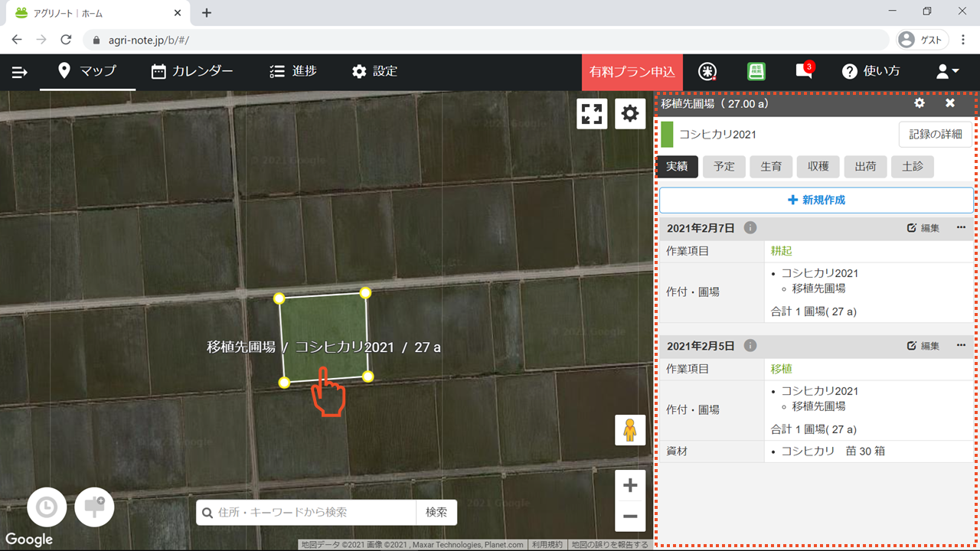Open more options for 2021年2月5日 record
This screenshot has width=980, height=551.
point(961,346)
